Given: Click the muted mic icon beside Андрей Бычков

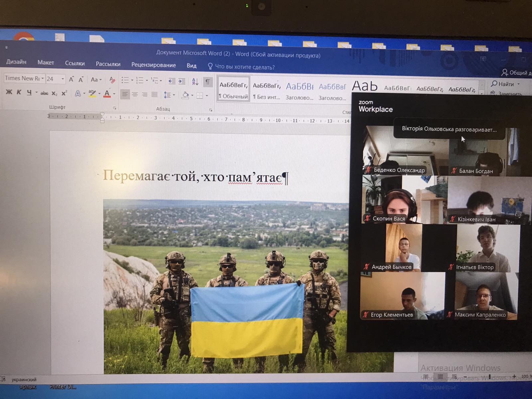Looking at the screenshot, I should point(366,267).
